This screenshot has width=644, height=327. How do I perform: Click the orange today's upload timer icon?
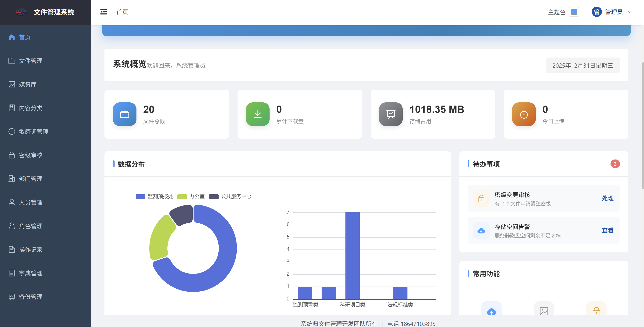point(524,114)
